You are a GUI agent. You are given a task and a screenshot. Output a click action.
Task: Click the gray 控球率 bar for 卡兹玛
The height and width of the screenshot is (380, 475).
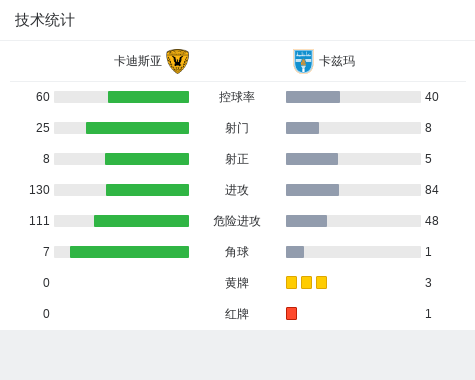pos(313,97)
